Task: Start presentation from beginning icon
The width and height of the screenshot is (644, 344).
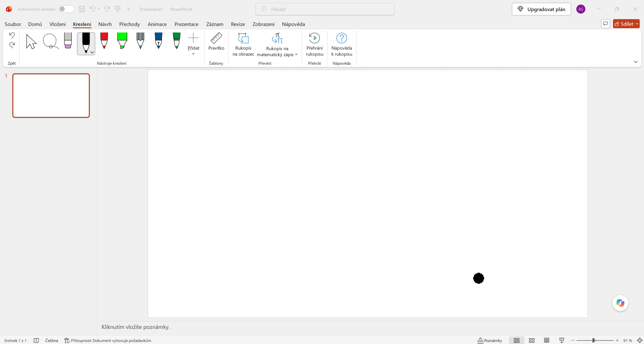Action: click(118, 9)
